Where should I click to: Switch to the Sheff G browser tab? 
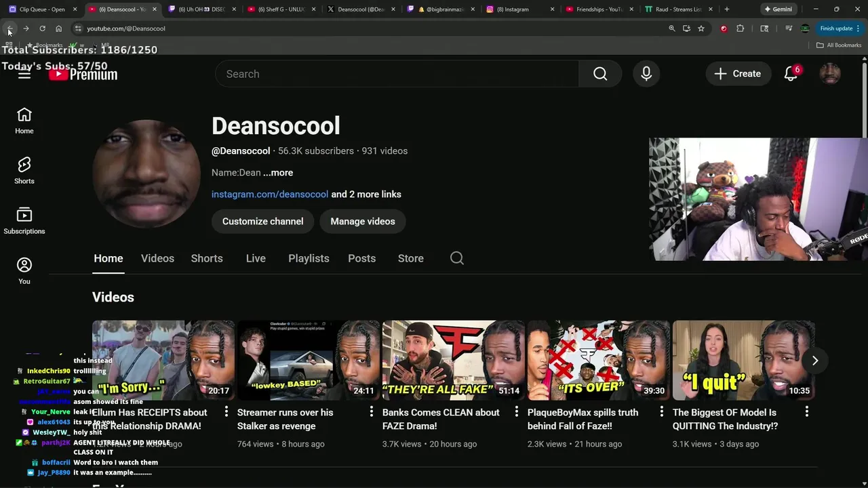click(x=282, y=9)
